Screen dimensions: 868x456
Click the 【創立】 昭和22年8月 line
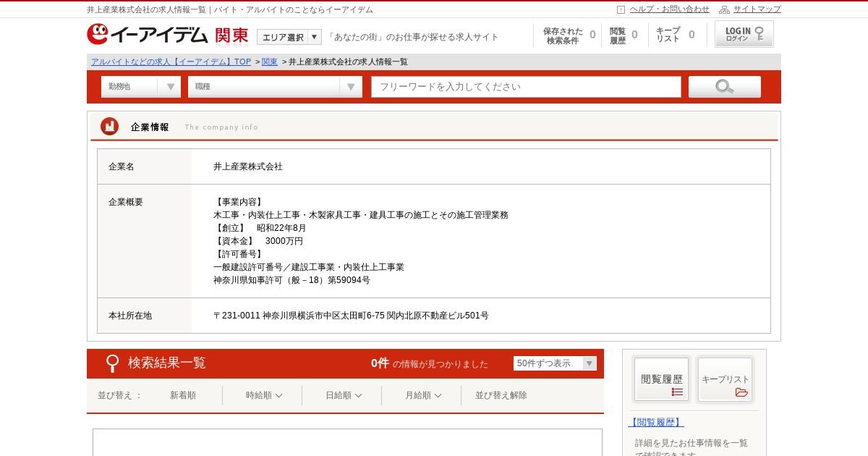pyautogui.click(x=260, y=228)
